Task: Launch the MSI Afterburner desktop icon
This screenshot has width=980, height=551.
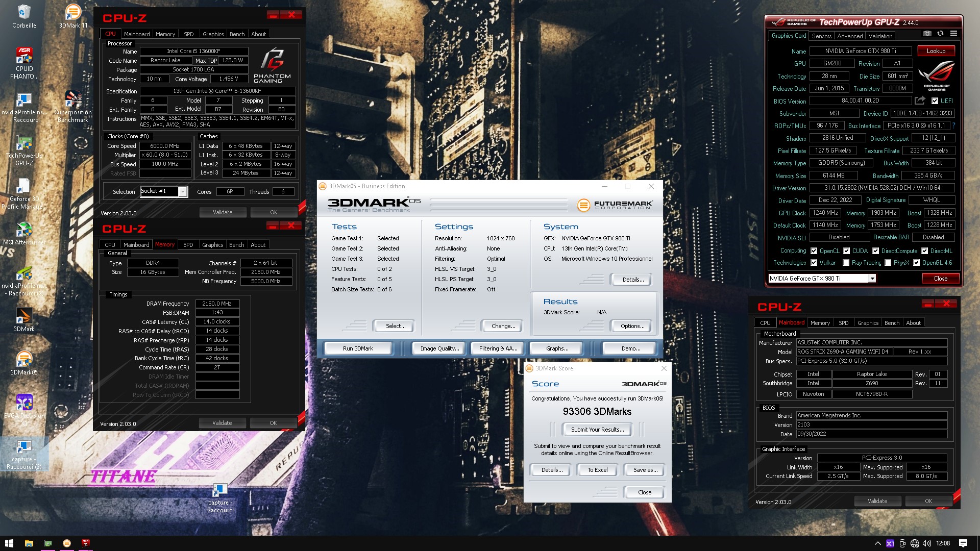Action: pos(24,233)
